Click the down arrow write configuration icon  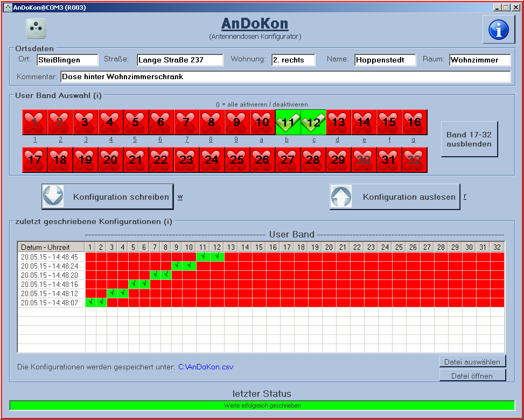(x=53, y=197)
